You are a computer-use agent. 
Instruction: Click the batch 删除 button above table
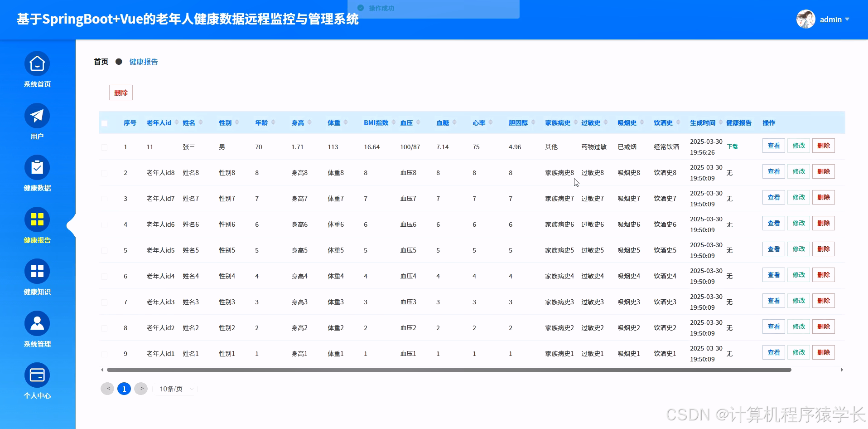coord(121,93)
